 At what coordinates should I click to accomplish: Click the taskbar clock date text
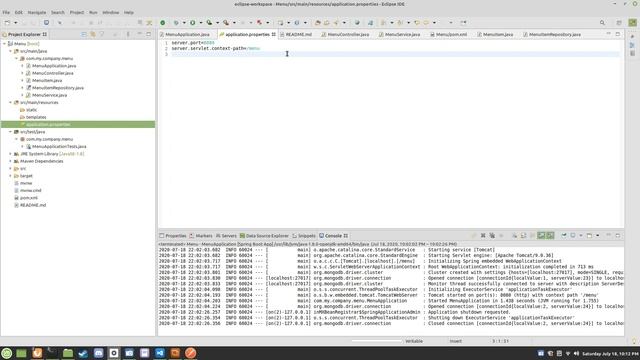(610, 353)
